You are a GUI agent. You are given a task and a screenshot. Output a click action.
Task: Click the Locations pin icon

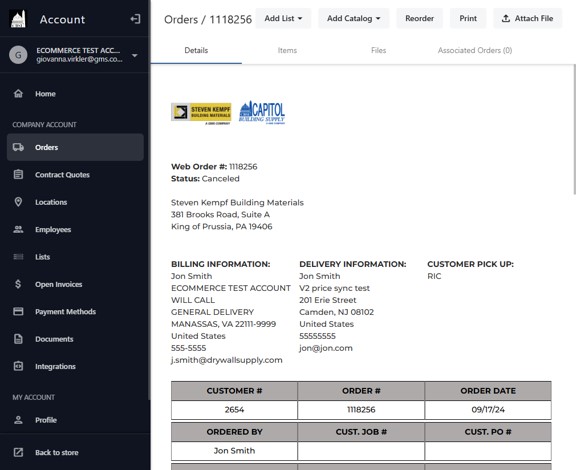click(x=18, y=202)
